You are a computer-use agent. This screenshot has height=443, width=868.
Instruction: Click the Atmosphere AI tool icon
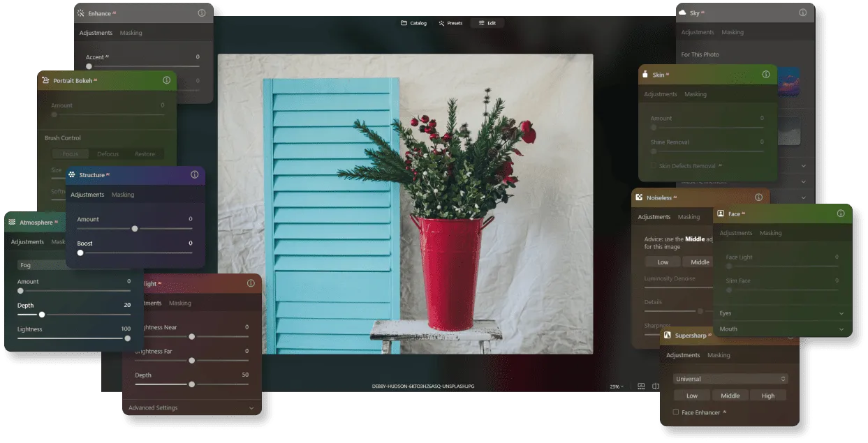point(11,222)
